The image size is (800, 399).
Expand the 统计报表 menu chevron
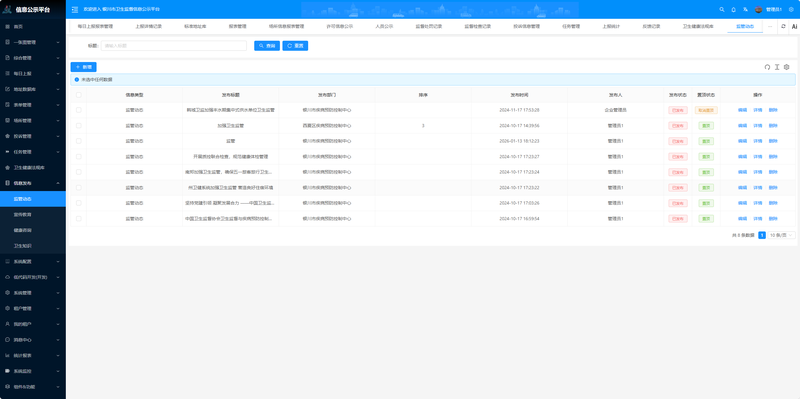pyautogui.click(x=58, y=355)
